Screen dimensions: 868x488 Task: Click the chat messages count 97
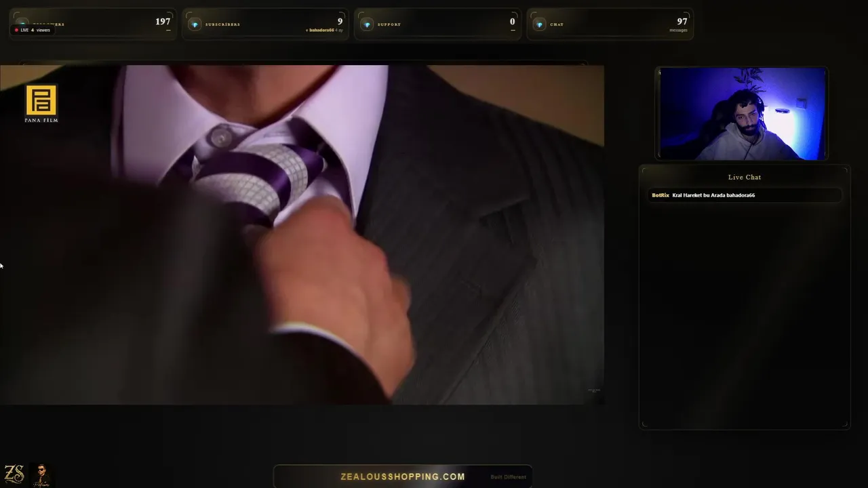[x=682, y=22]
